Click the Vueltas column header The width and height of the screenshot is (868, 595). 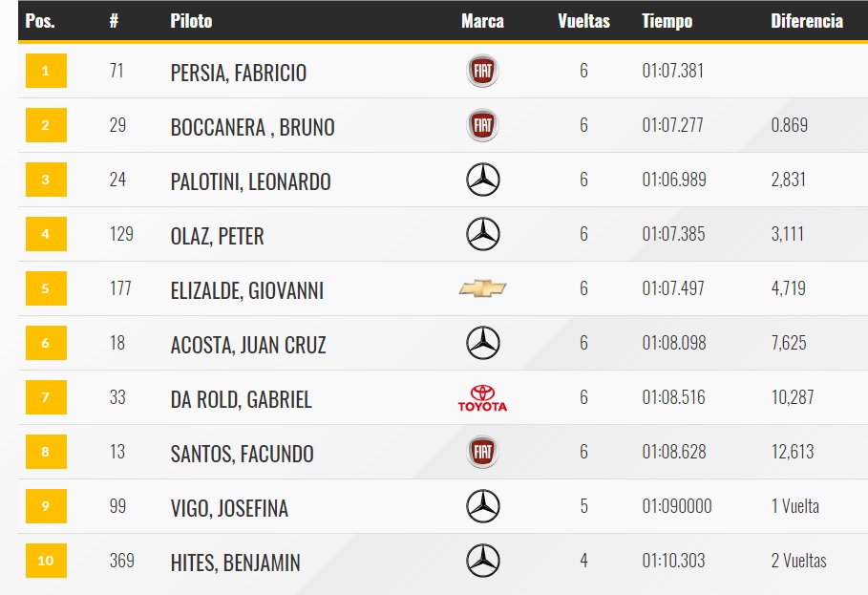coord(583,21)
